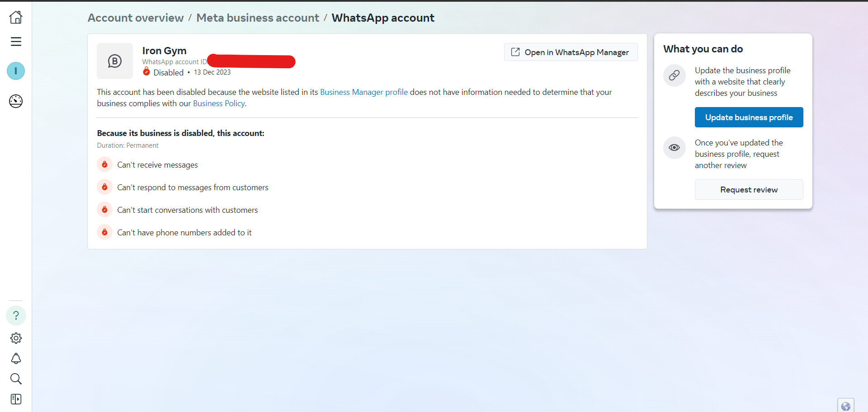Click WhatsApp account ID label

pos(175,62)
